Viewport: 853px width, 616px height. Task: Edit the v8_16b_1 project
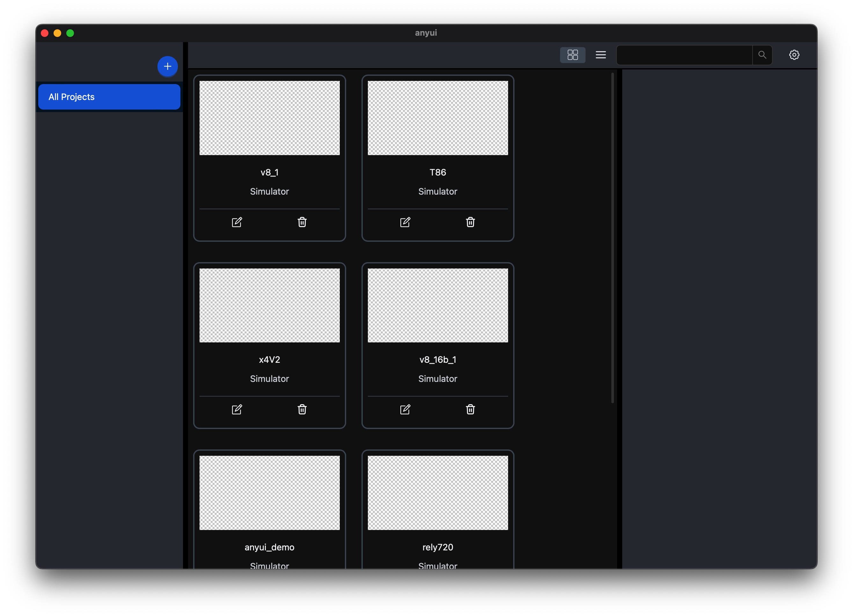click(405, 409)
